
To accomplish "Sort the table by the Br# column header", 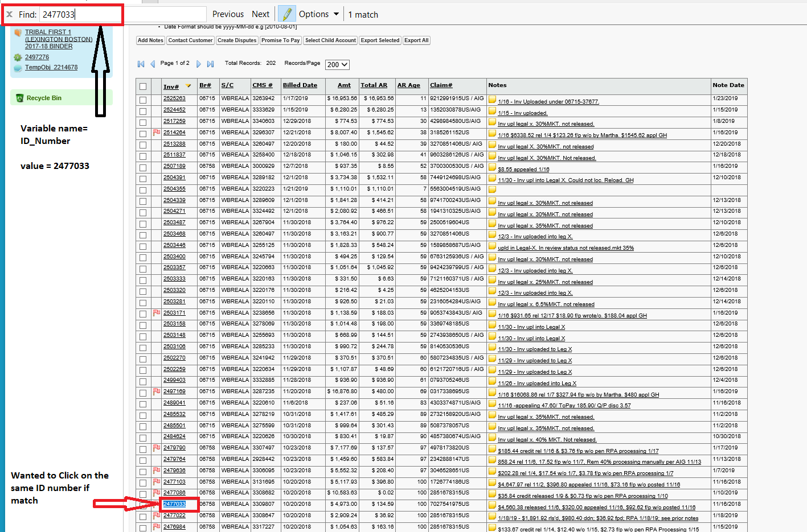I will (205, 85).
